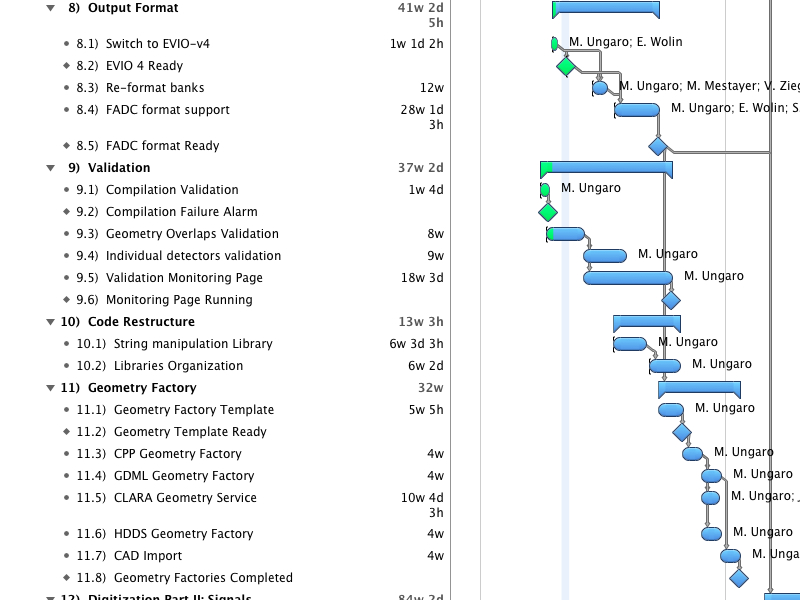Click the Libraries Organization Gantt bar
Image resolution: width=800 pixels, height=600 pixels.
pos(665,366)
